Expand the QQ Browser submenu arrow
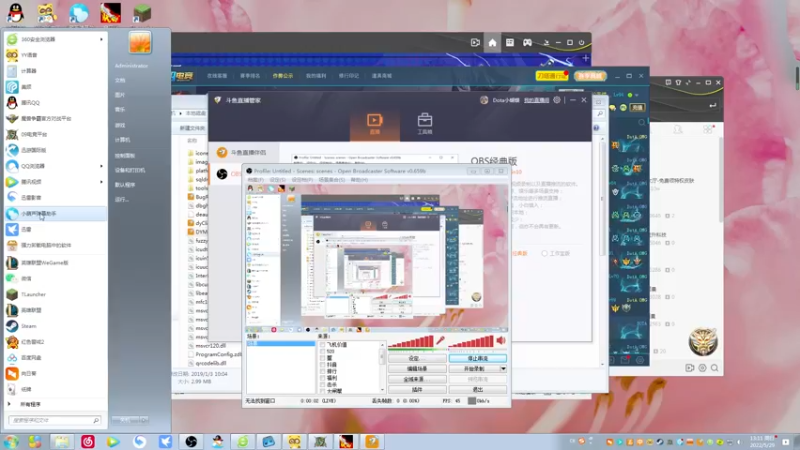This screenshot has height=450, width=800. [x=101, y=166]
